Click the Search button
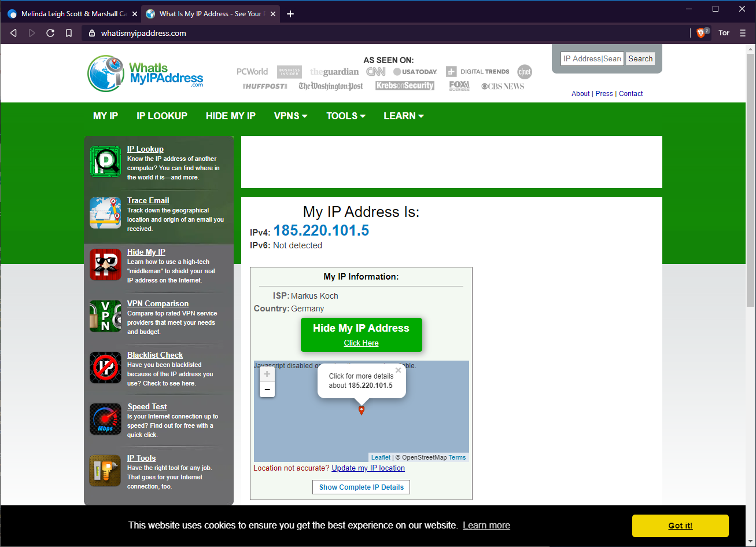756x547 pixels. coord(640,58)
